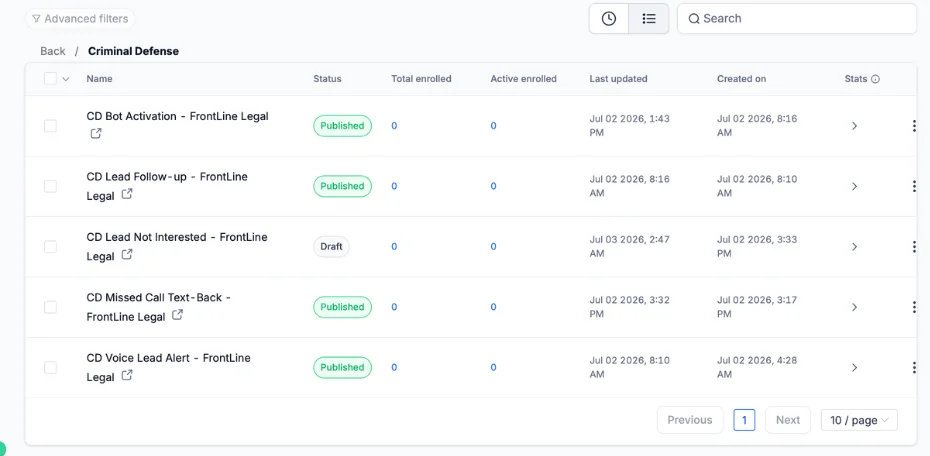Check the CD Bot Activation row checkbox
The width and height of the screenshot is (930, 456).
click(50, 126)
